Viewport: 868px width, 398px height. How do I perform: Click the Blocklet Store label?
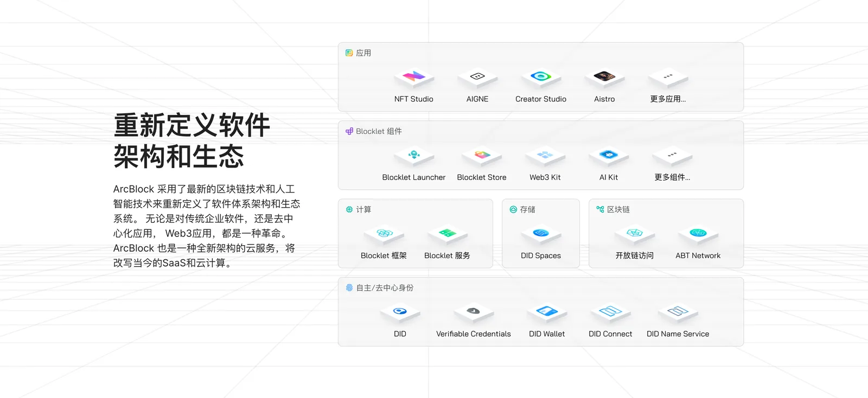(x=482, y=177)
